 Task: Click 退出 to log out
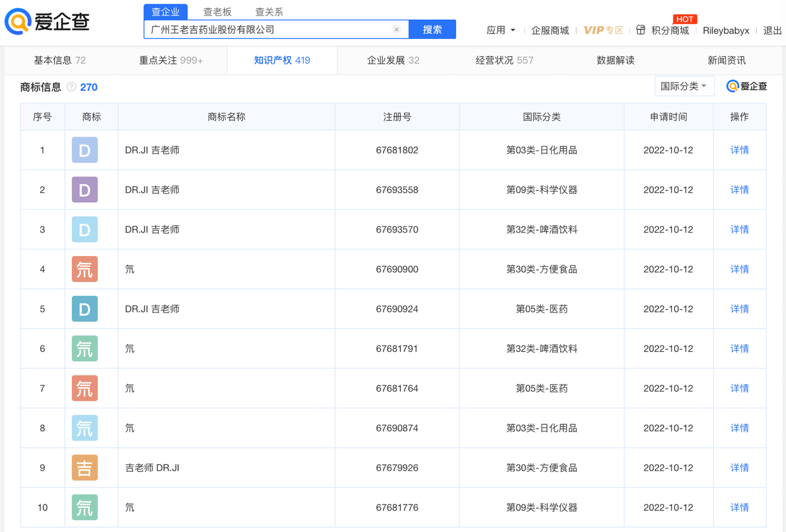tap(772, 30)
